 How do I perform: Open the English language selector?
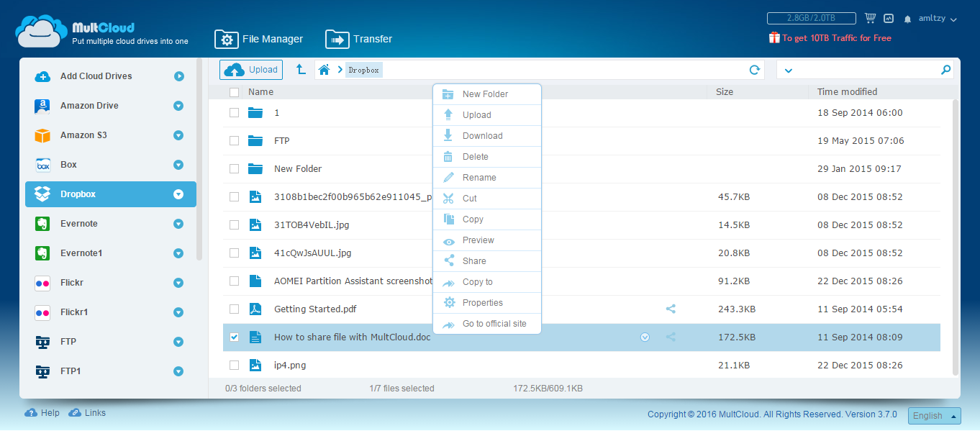(x=935, y=416)
